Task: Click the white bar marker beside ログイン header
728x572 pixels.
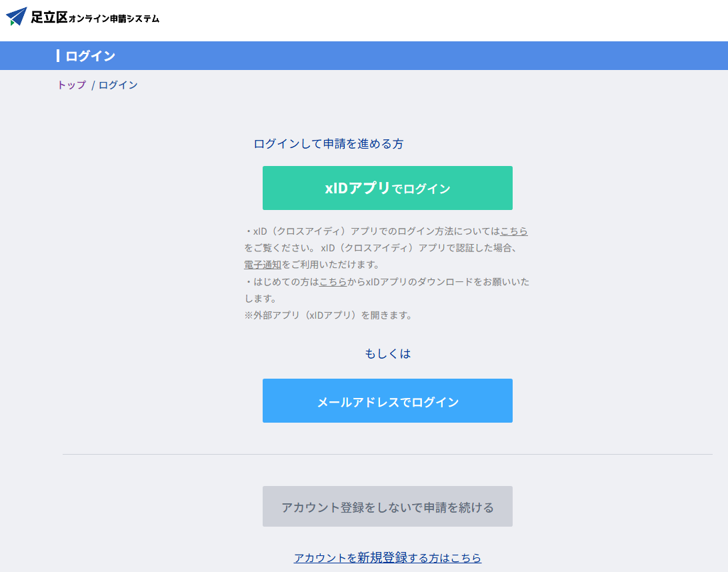Action: pyautogui.click(x=58, y=56)
